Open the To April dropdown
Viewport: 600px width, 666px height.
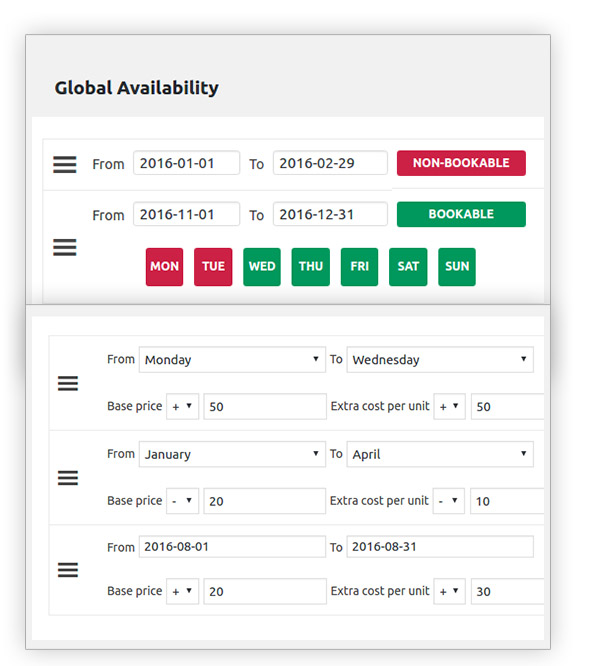coord(440,454)
